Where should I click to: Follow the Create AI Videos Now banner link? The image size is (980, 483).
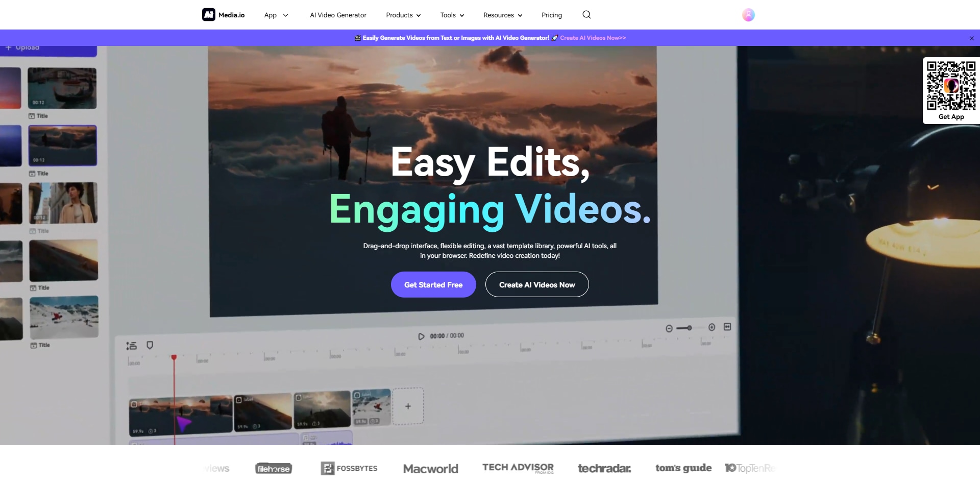(x=593, y=37)
